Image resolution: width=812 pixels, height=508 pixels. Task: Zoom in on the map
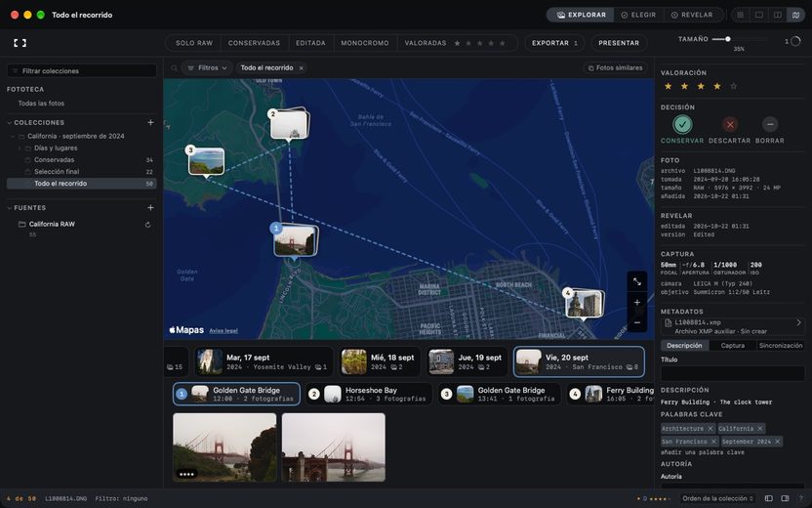click(x=637, y=302)
